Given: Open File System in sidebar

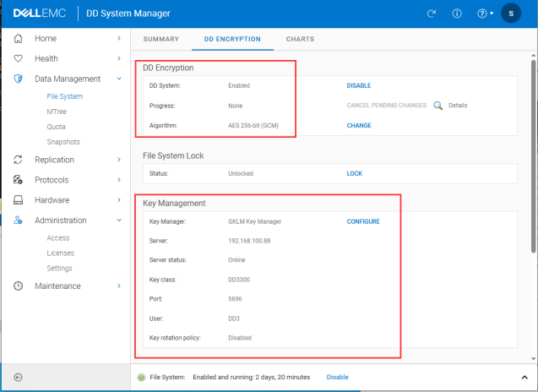Looking at the screenshot, I should (x=65, y=96).
